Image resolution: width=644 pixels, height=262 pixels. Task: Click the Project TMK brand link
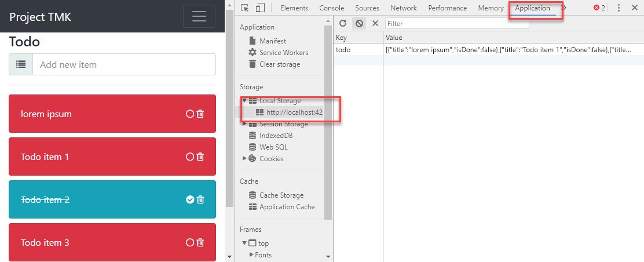tap(39, 16)
